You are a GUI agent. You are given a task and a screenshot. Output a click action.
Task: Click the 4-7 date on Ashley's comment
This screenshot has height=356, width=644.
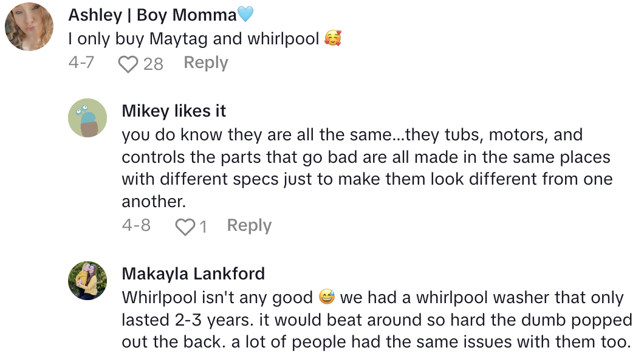(81, 63)
